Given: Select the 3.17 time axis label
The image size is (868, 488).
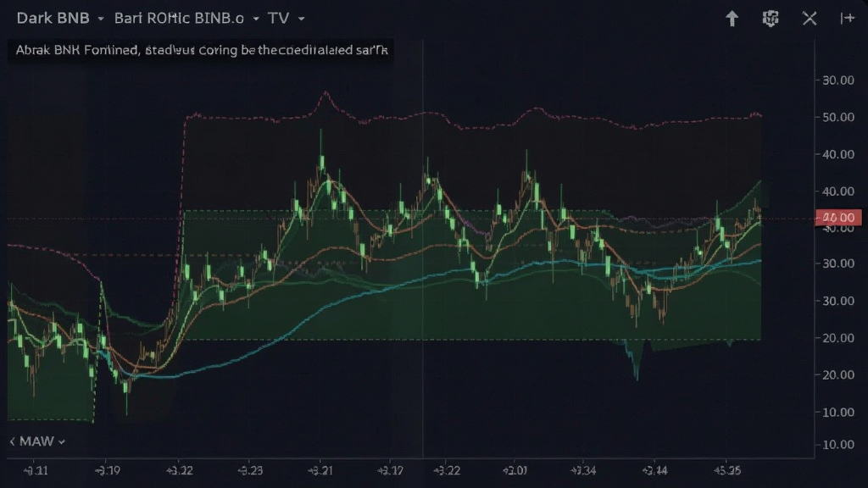Looking at the screenshot, I should click(390, 471).
